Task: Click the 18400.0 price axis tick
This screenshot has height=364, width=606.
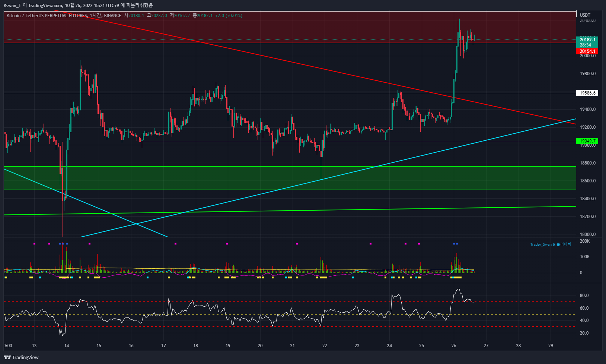Action: click(x=587, y=199)
